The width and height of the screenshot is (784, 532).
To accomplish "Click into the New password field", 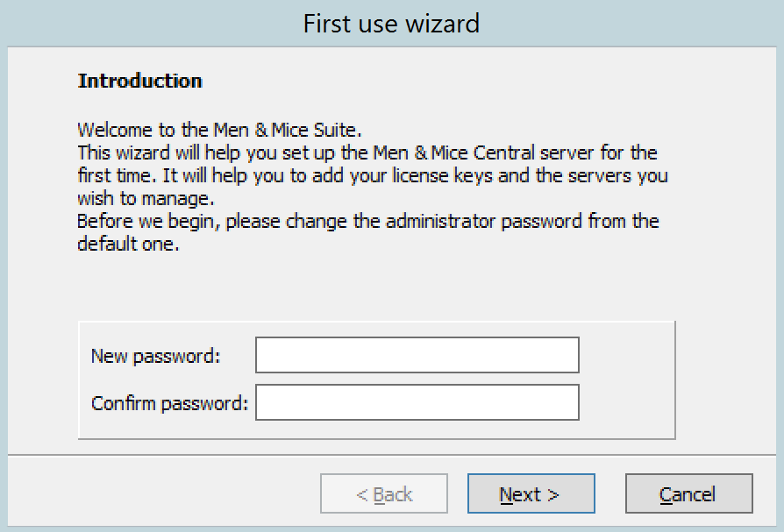I will [x=417, y=355].
